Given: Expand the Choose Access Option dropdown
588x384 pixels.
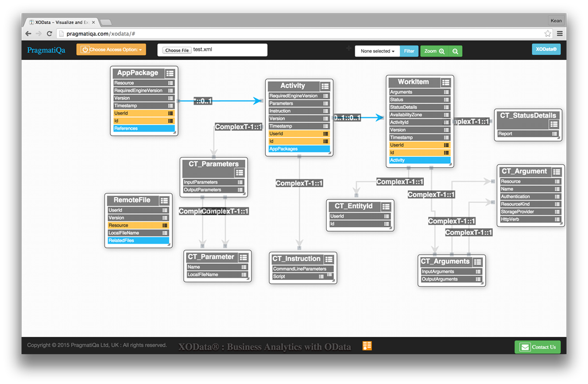Looking at the screenshot, I should 111,50.
